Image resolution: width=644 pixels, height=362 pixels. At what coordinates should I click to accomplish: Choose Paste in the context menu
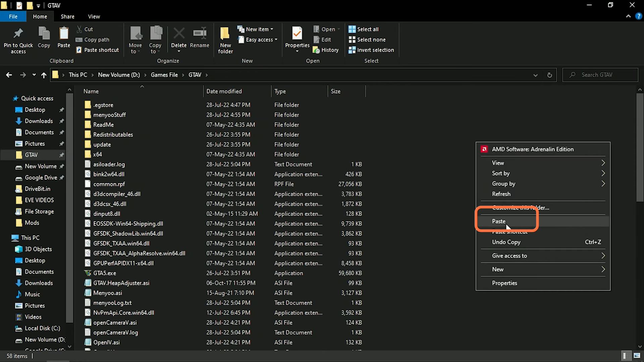click(543, 222)
